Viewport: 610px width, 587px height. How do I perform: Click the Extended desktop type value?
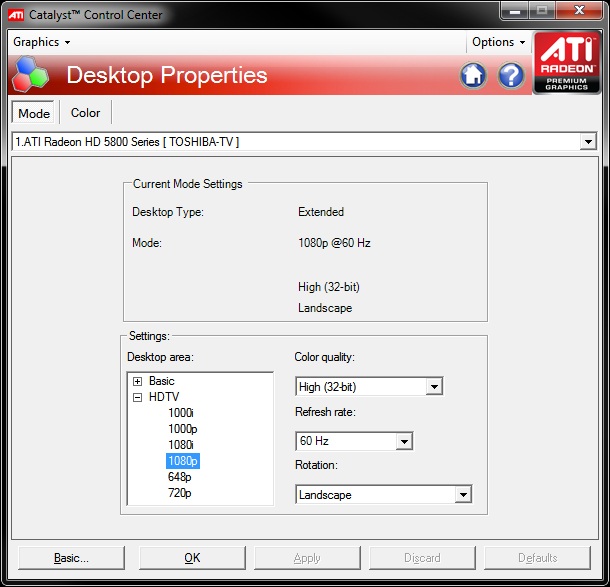321,212
